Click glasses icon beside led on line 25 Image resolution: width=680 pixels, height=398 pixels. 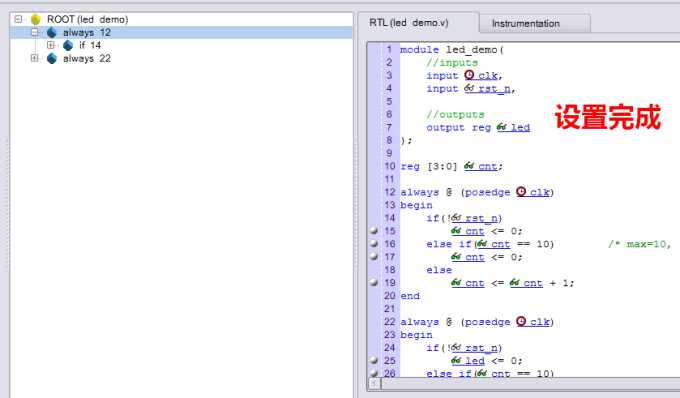click(x=456, y=360)
